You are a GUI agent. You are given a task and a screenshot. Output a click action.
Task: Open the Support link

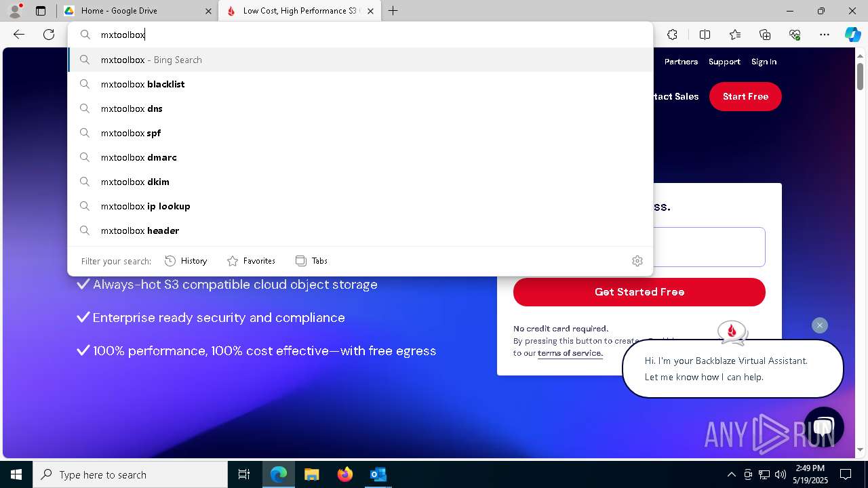(x=724, y=62)
